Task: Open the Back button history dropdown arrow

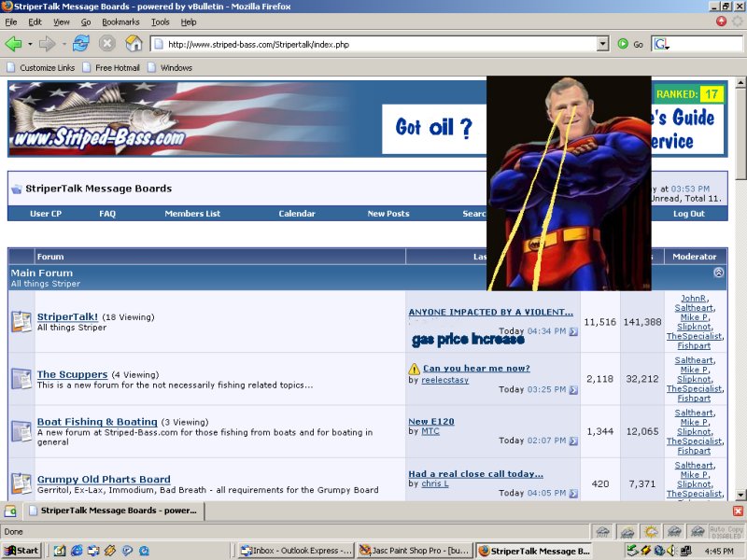Action: [x=30, y=44]
